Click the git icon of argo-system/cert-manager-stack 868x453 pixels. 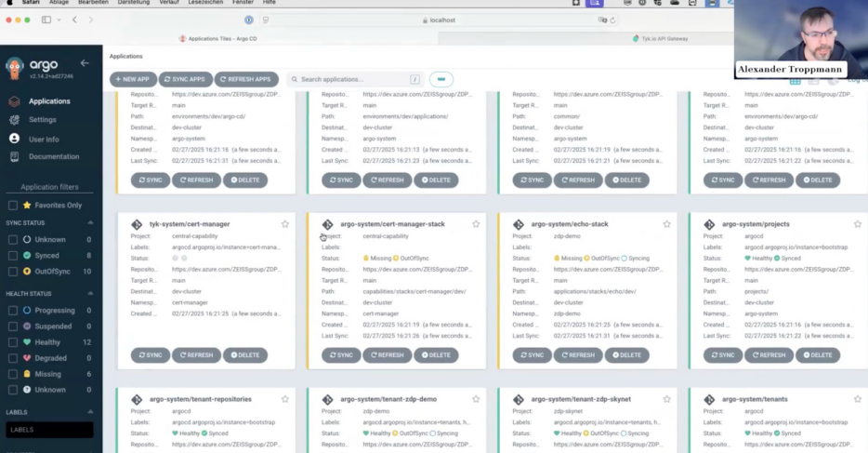click(x=328, y=224)
